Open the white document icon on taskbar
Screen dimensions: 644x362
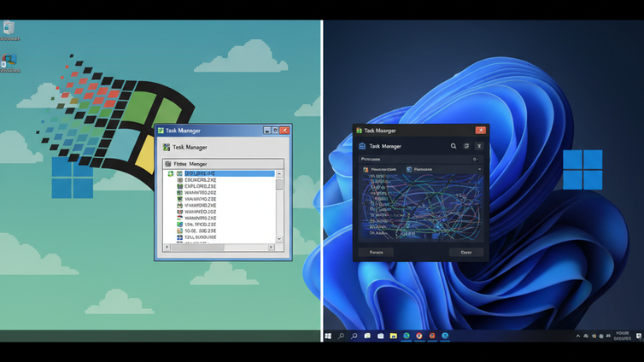click(x=367, y=336)
